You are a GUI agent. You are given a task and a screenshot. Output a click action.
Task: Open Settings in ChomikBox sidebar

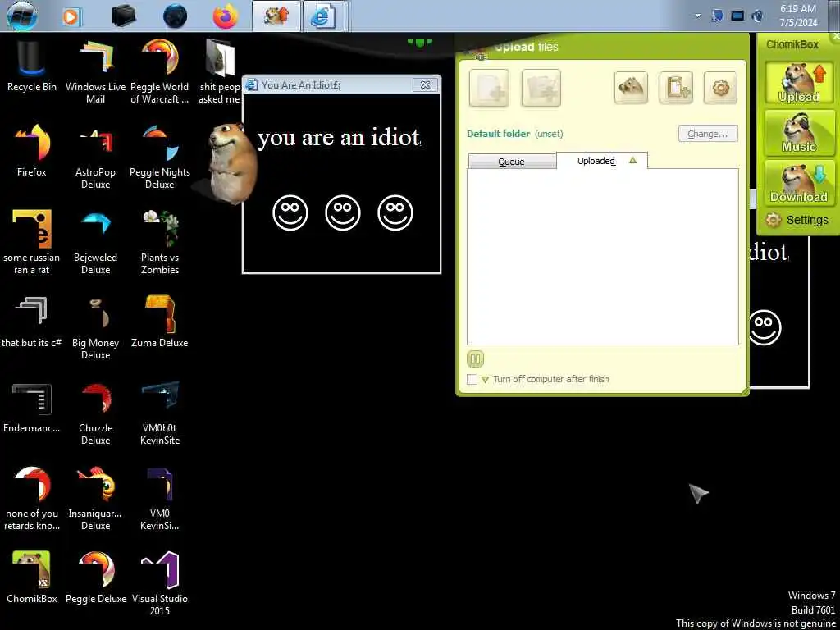pyautogui.click(x=797, y=220)
